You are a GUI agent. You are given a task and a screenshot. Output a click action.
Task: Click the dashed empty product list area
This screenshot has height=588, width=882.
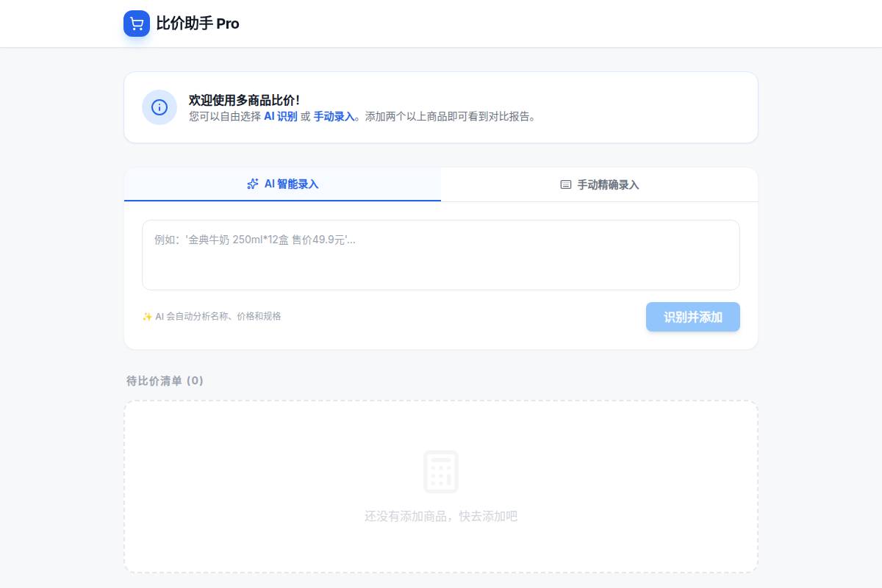click(441, 486)
